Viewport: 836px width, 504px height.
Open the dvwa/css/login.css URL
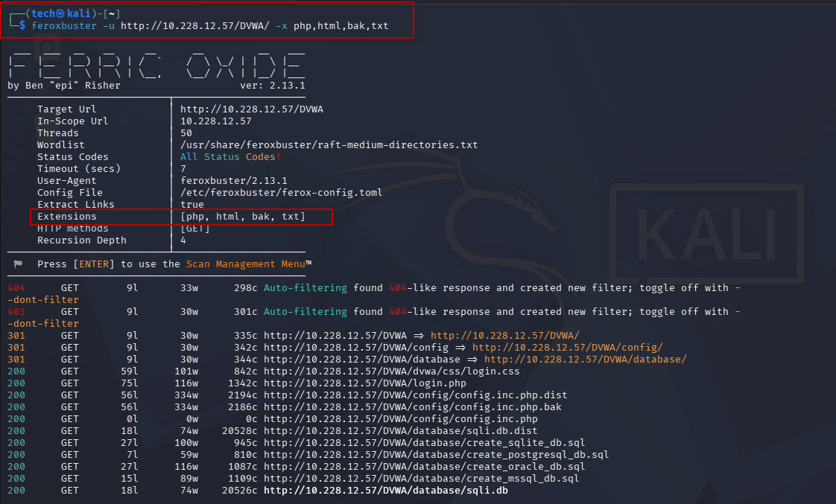(392, 371)
